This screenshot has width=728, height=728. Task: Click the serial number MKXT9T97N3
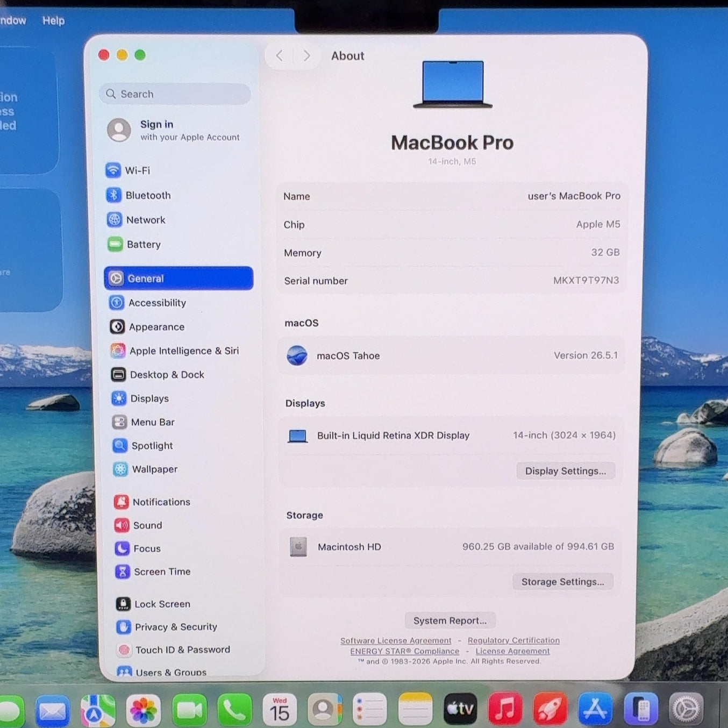click(586, 280)
